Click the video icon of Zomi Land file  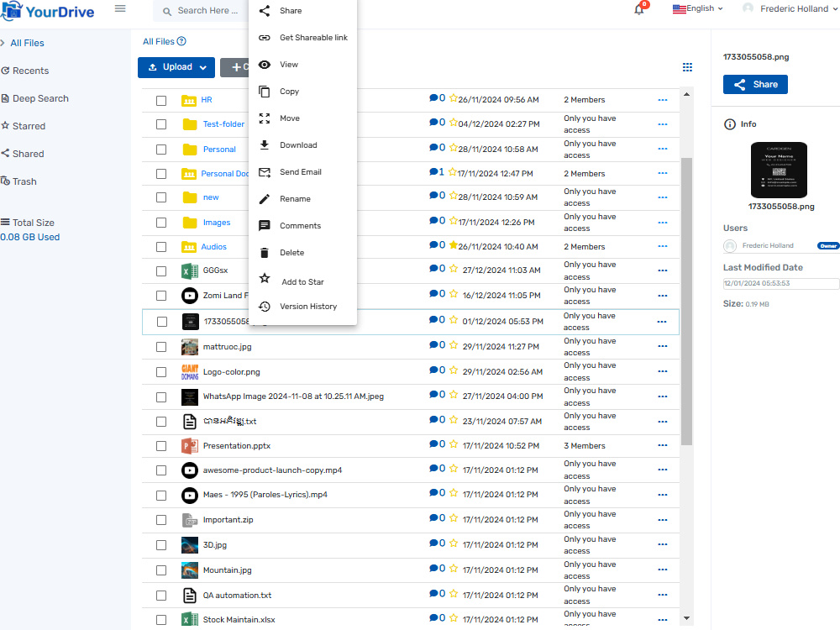[190, 295]
